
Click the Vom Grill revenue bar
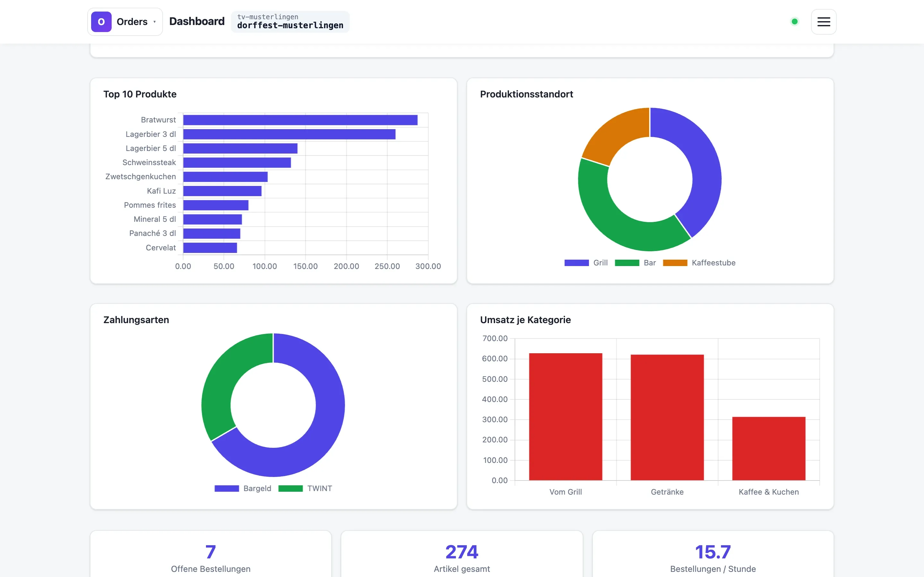pyautogui.click(x=566, y=417)
